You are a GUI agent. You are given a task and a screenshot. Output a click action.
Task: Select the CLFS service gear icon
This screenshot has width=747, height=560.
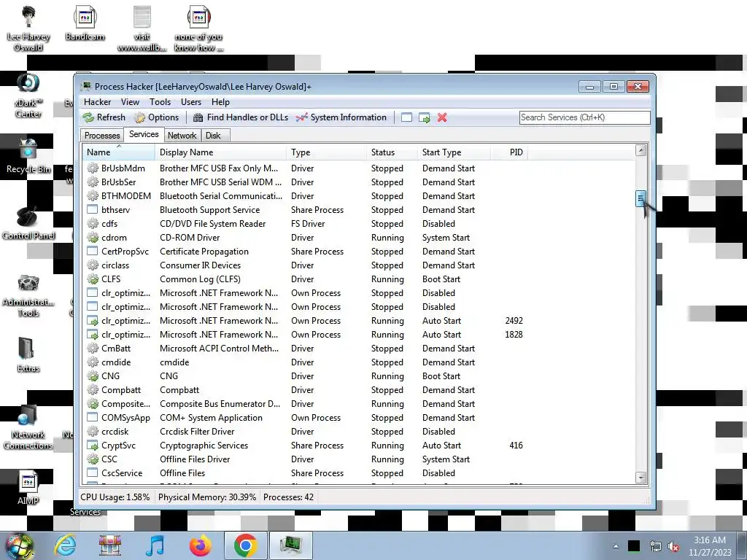point(93,279)
